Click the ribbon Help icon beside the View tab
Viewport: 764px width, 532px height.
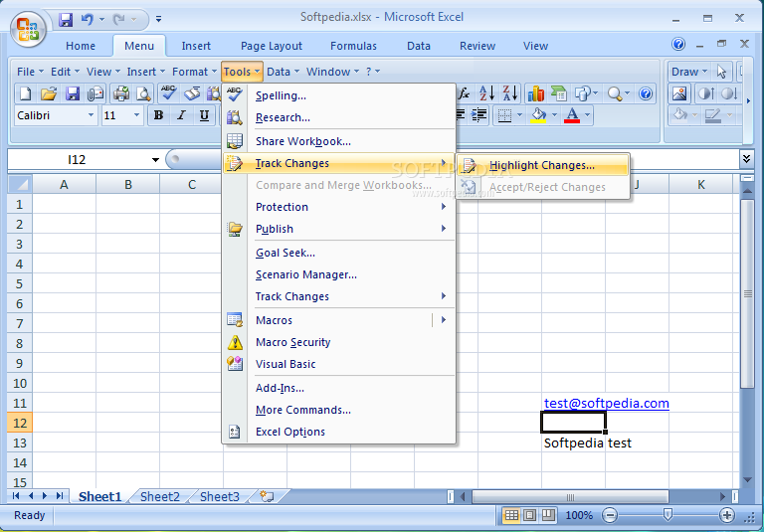tap(678, 45)
